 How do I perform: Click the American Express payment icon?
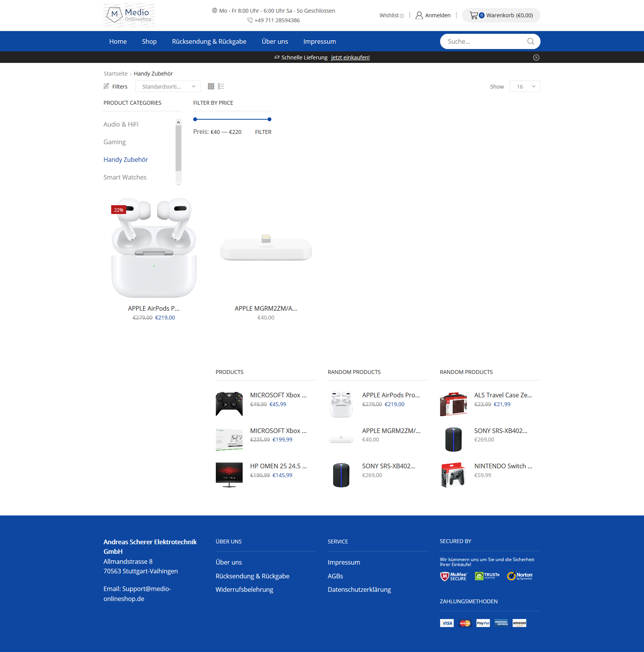[x=501, y=623]
